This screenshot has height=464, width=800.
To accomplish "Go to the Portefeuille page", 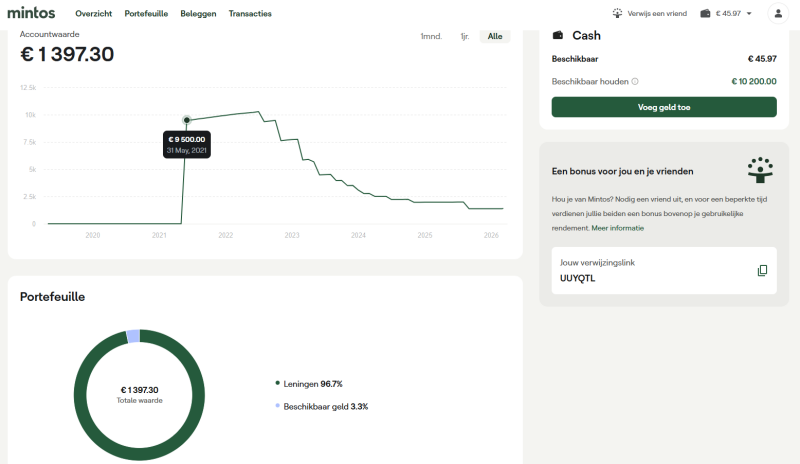I will [146, 14].
